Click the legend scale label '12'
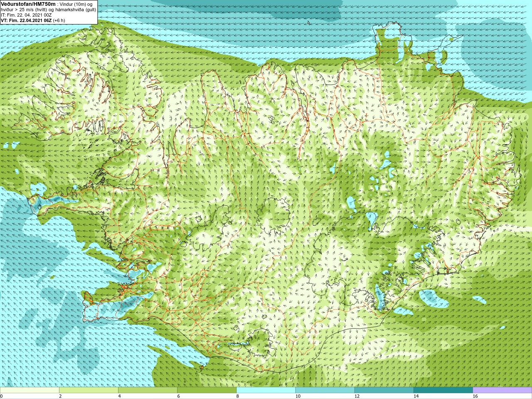This screenshot has width=532, height=399. coord(357,396)
